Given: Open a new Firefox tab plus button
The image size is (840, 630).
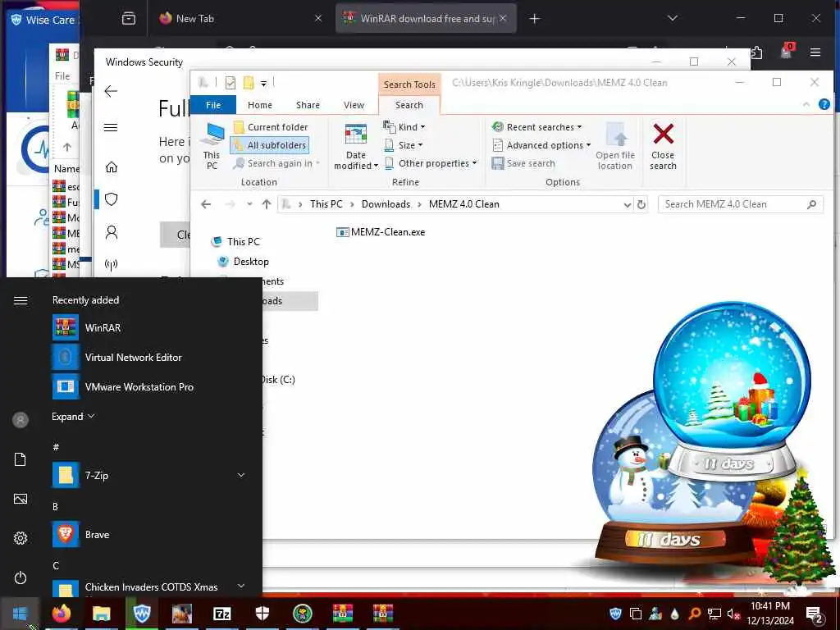Looking at the screenshot, I should point(534,19).
